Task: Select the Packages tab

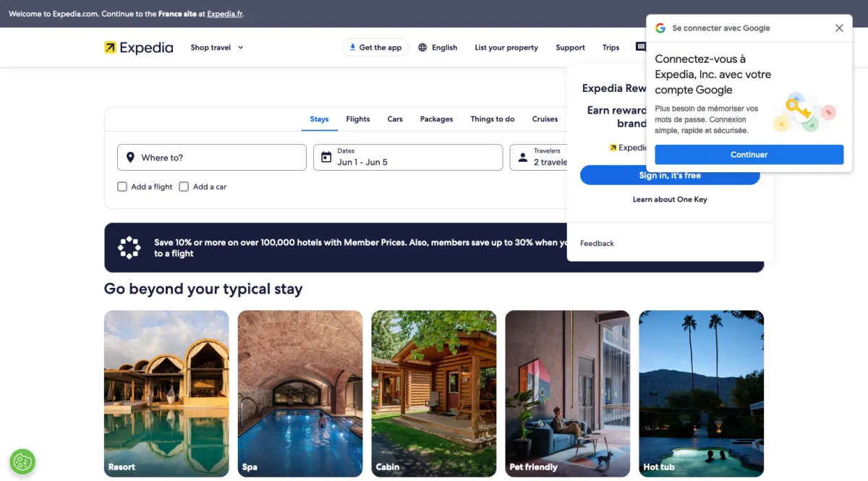Action: [x=436, y=119]
